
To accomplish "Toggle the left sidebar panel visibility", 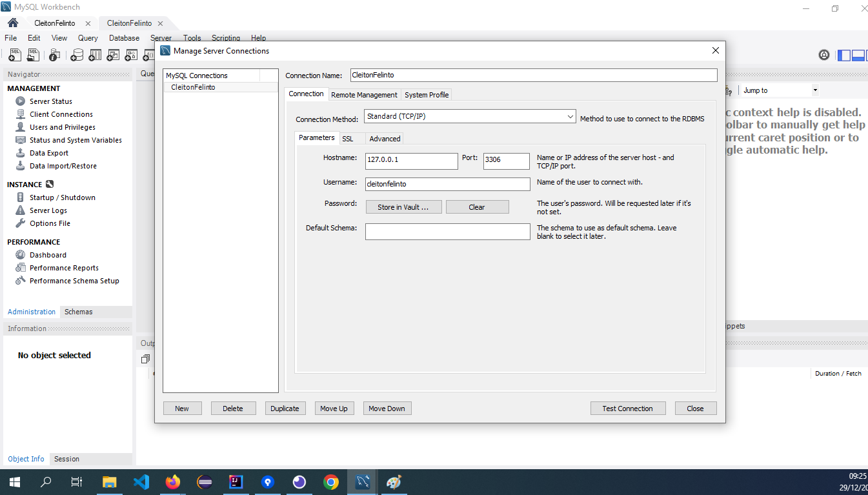I will coord(844,55).
